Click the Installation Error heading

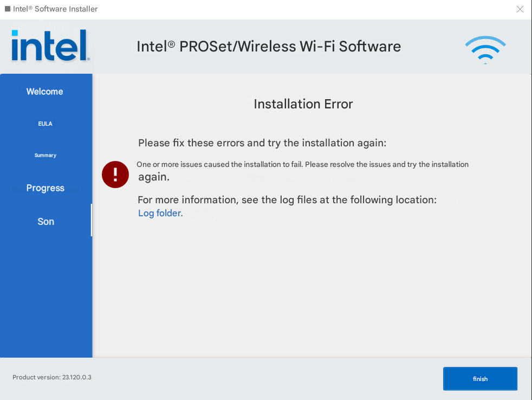point(303,104)
